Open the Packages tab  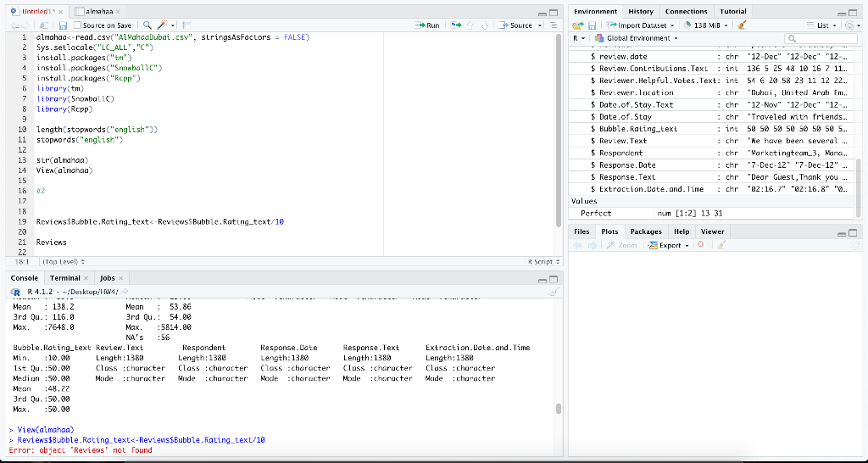pyautogui.click(x=646, y=231)
